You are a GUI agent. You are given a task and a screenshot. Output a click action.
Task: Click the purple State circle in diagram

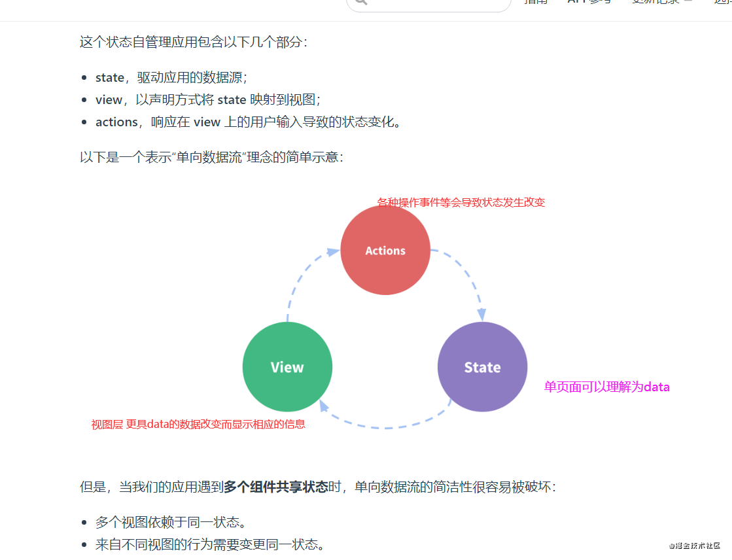pos(482,367)
